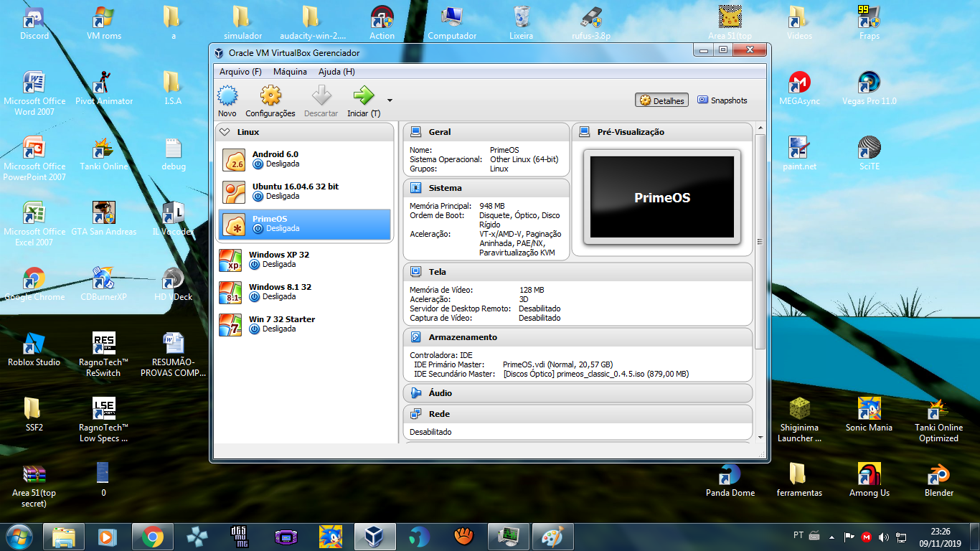Open paint.net desktop shortcut
Image resolution: width=980 pixels, height=551 pixels.
click(799, 154)
